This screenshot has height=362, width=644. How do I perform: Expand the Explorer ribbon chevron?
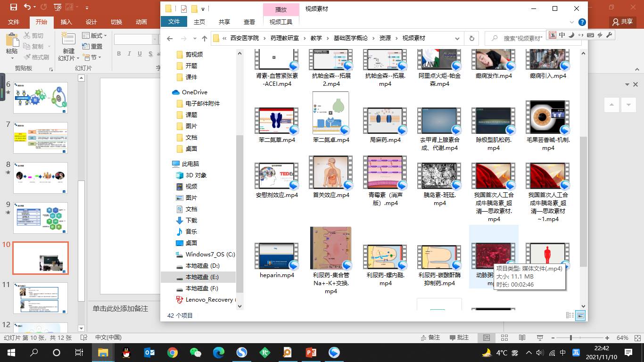coord(572,22)
